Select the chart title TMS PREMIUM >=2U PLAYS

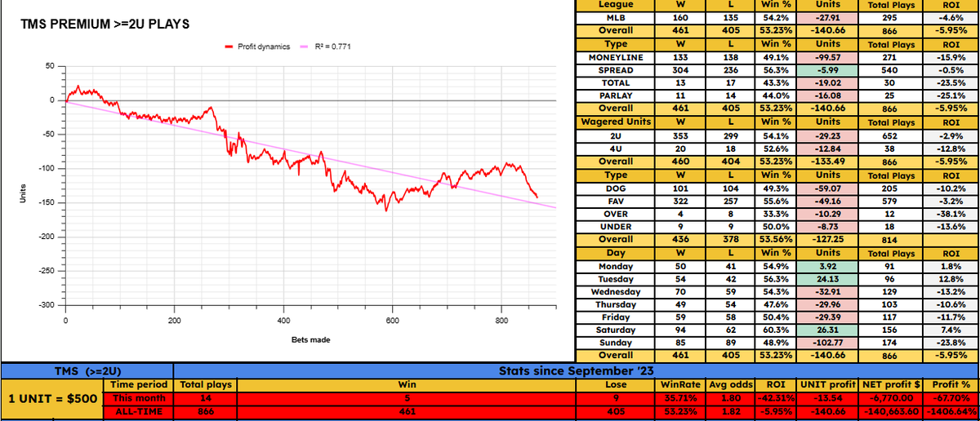click(105, 24)
